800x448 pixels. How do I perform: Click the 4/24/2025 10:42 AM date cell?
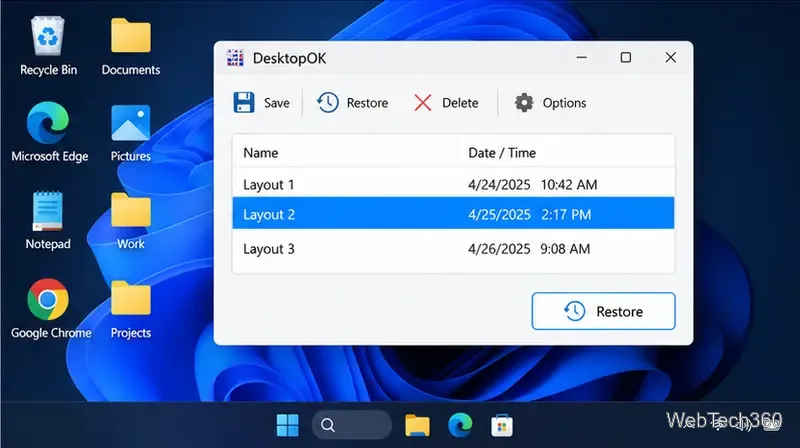click(x=533, y=185)
